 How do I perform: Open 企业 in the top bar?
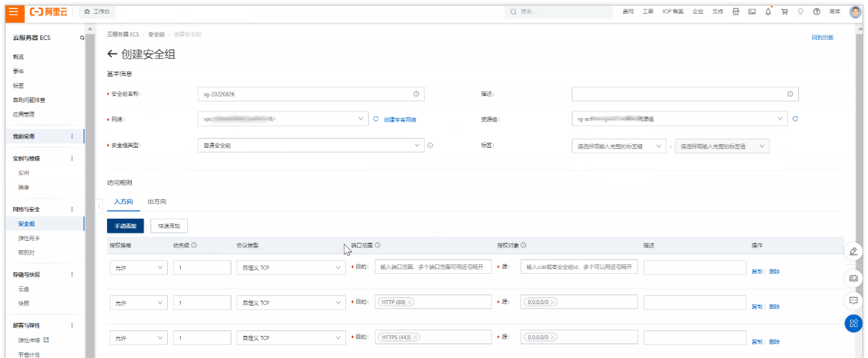(698, 12)
